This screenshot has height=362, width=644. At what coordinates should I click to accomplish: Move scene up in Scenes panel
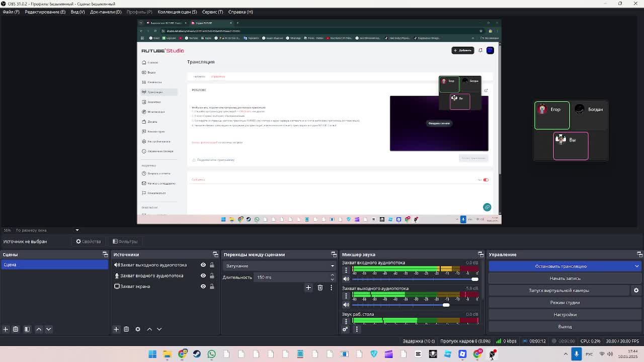(39, 329)
